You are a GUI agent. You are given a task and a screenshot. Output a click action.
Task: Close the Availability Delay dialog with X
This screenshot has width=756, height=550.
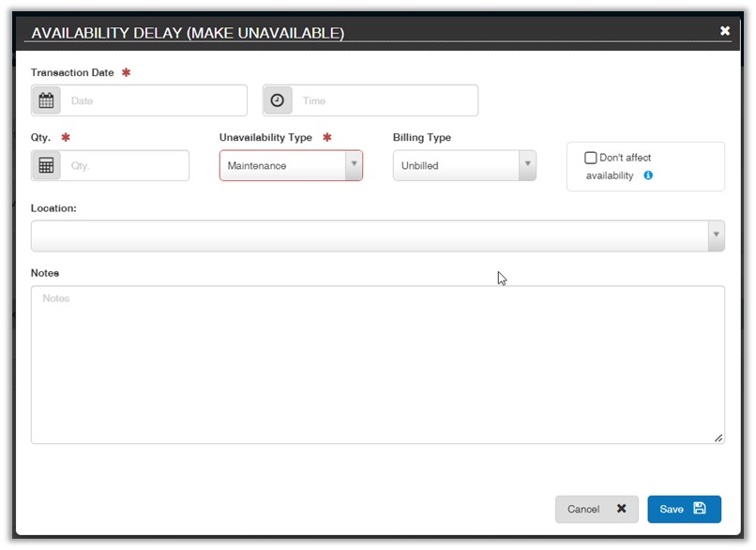click(x=724, y=31)
